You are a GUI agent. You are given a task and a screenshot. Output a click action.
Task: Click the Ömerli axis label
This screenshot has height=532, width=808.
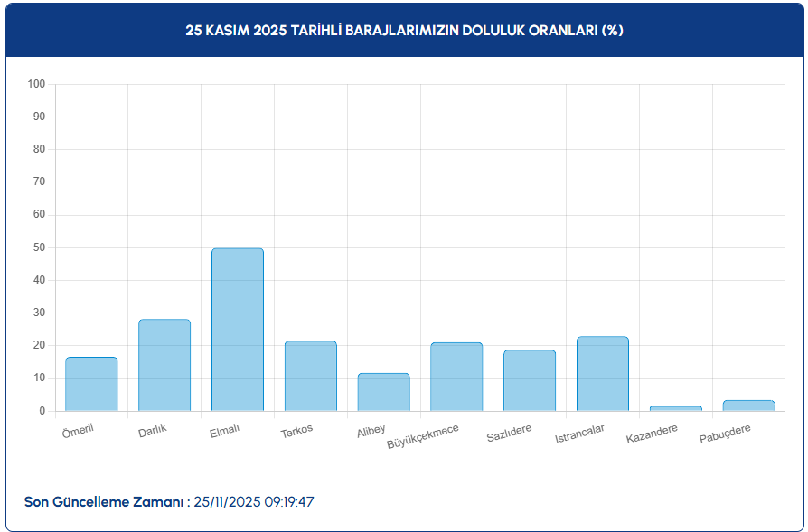click(x=78, y=431)
